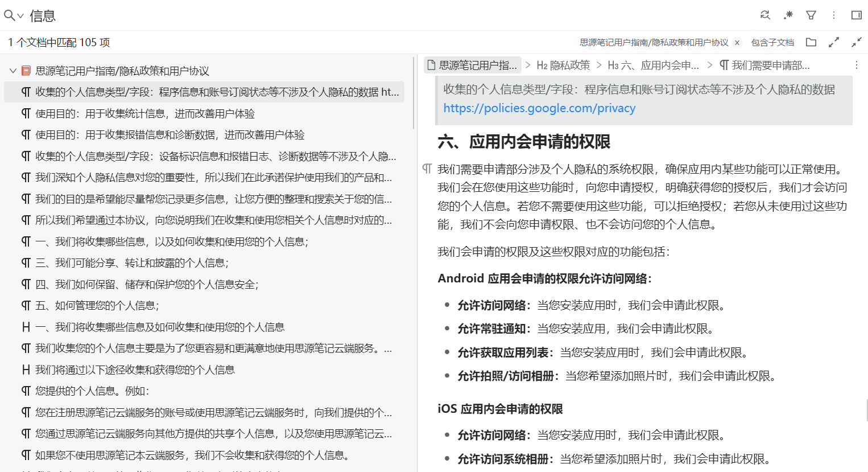This screenshot has height=472, width=868.
Task: Select result 您提供的个人信息。例如:
Action: coord(204,391)
